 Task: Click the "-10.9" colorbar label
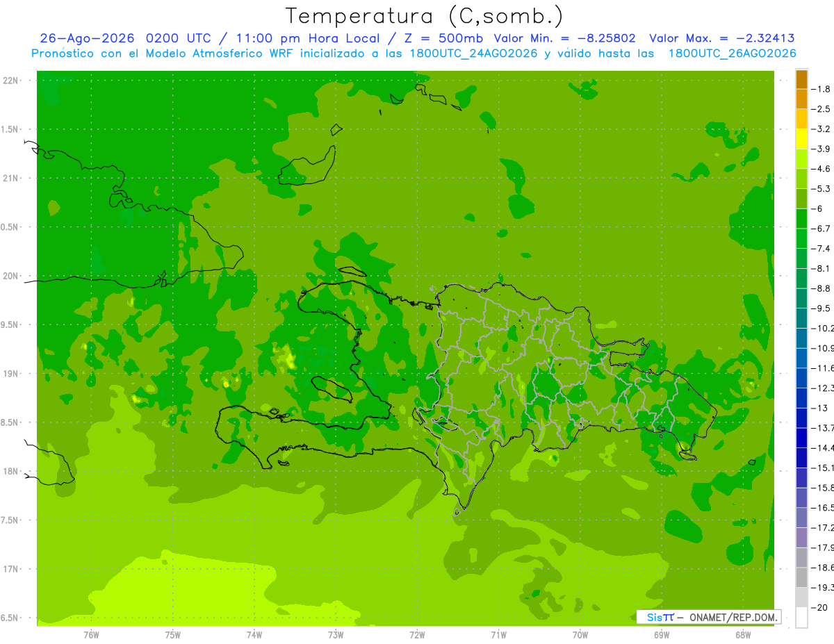coord(823,348)
